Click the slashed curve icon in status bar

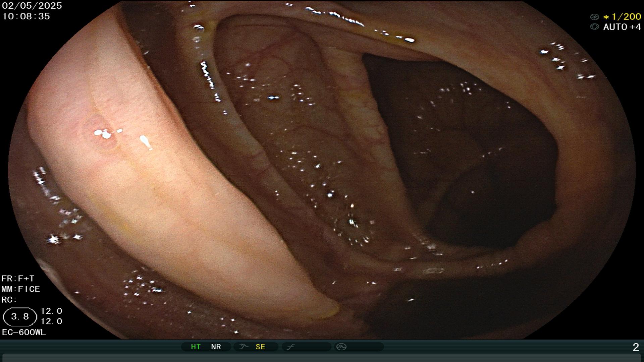[x=290, y=347]
